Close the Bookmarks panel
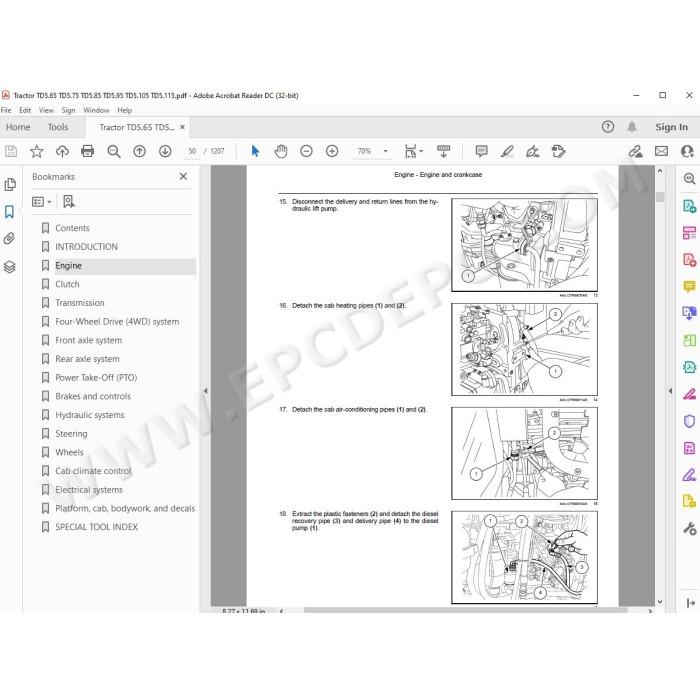Screen dimensions: 700x700 tap(183, 176)
